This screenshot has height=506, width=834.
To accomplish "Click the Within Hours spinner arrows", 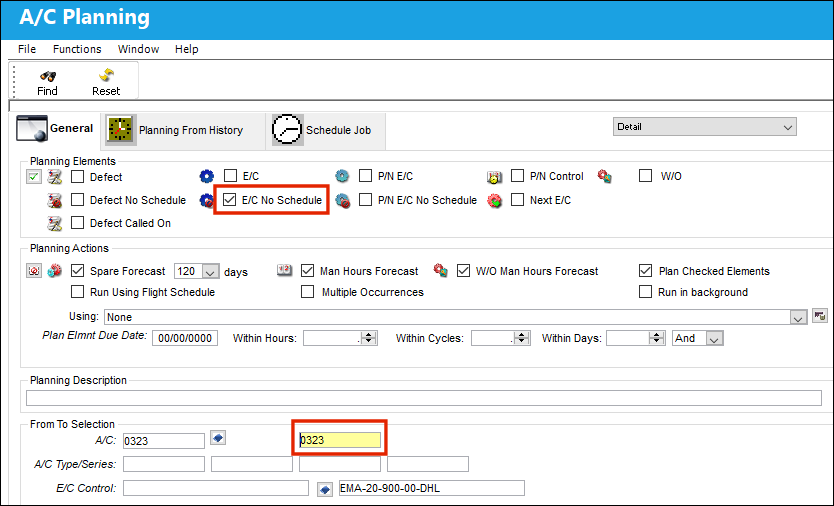I will tap(369, 338).
